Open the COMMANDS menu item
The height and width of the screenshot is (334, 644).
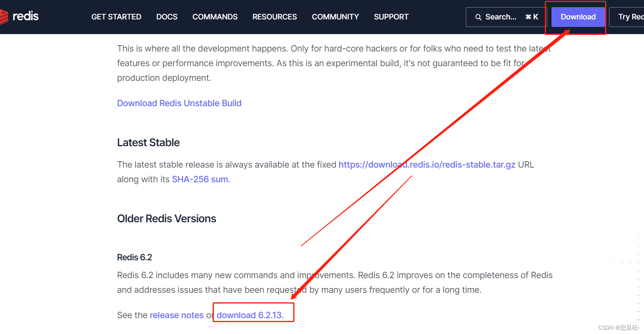(x=215, y=17)
